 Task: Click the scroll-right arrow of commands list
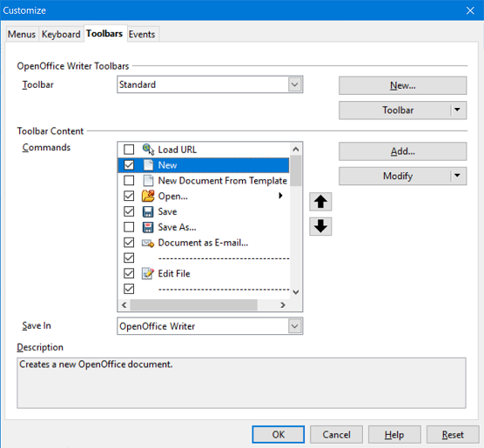(x=283, y=304)
